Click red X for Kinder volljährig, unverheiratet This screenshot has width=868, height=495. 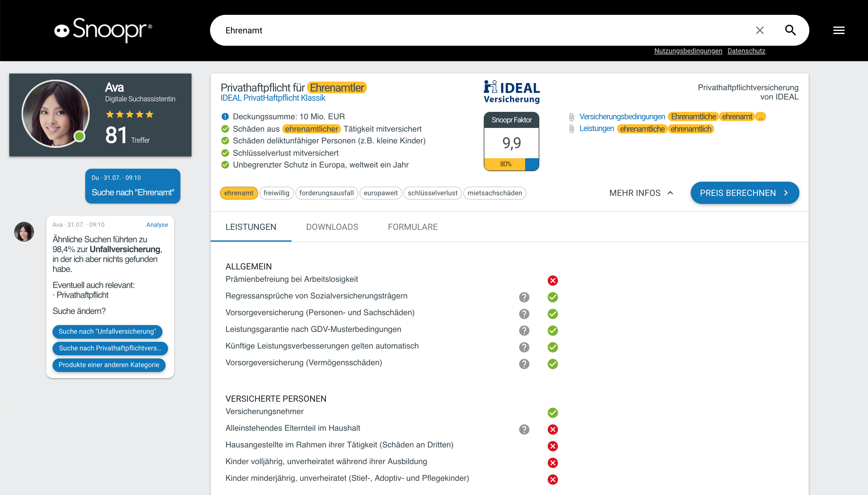tap(552, 463)
